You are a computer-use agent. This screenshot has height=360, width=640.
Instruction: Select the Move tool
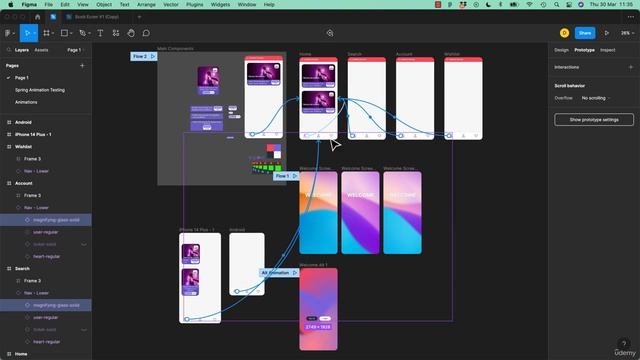(27, 33)
